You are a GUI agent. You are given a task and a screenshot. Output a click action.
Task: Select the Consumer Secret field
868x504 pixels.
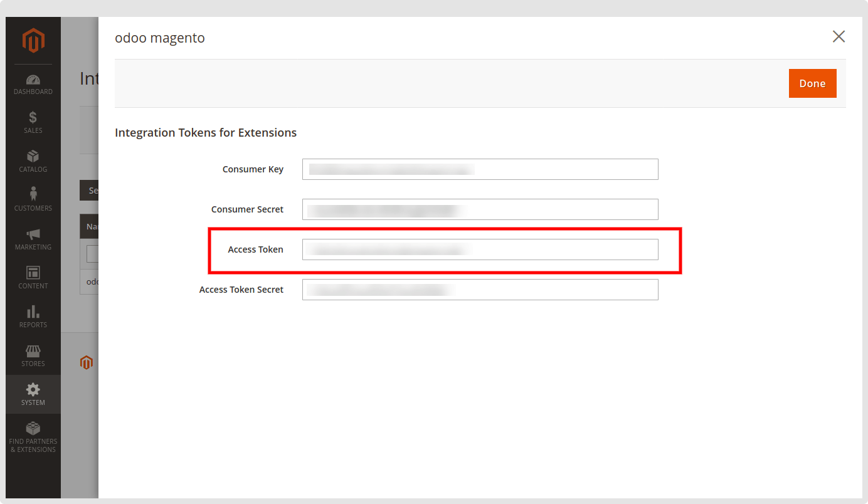(480, 209)
